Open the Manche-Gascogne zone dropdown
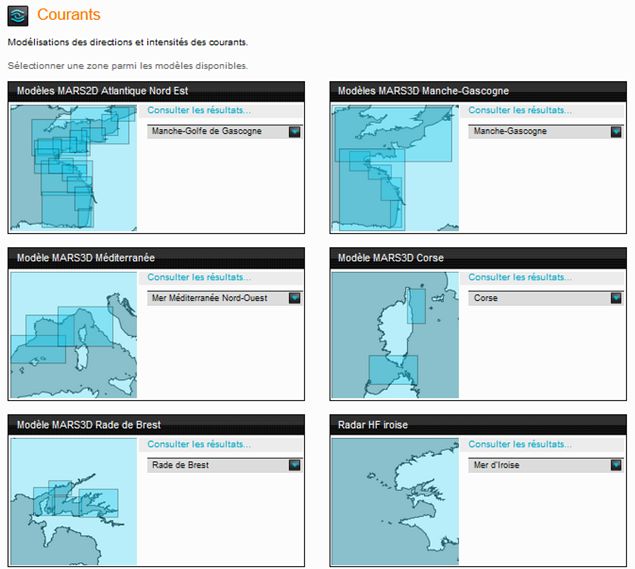 (546, 132)
